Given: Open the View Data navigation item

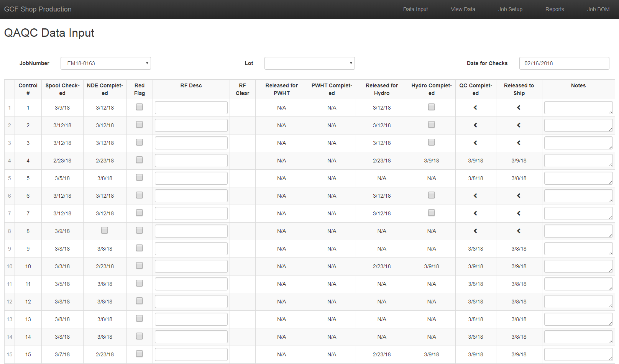Looking at the screenshot, I should 463,9.
